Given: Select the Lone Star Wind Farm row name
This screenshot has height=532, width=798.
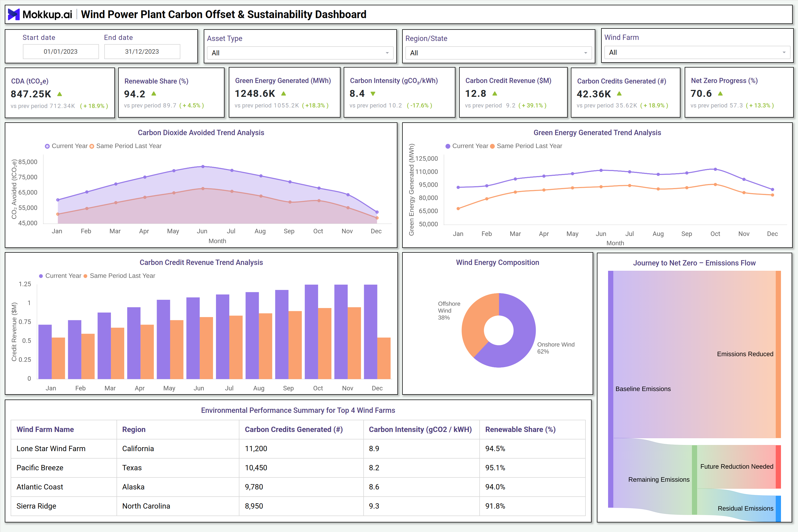Looking at the screenshot, I should pyautogui.click(x=51, y=448).
